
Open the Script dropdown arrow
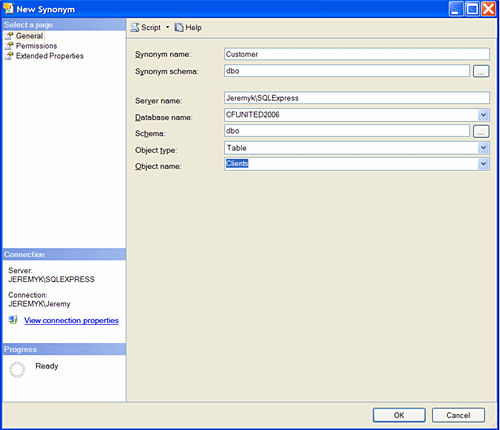pyautogui.click(x=168, y=27)
